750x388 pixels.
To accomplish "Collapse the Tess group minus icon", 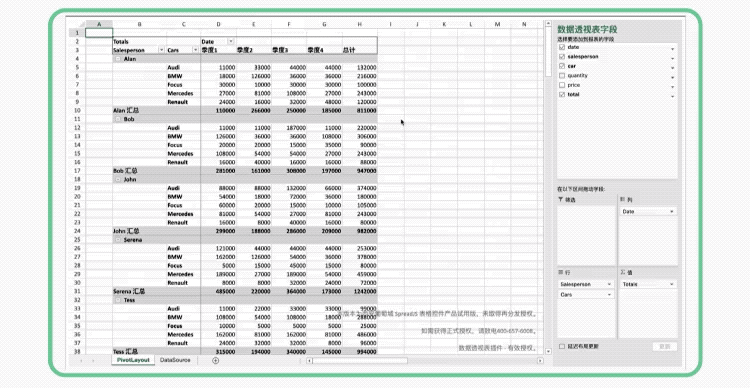I will tap(118, 300).
